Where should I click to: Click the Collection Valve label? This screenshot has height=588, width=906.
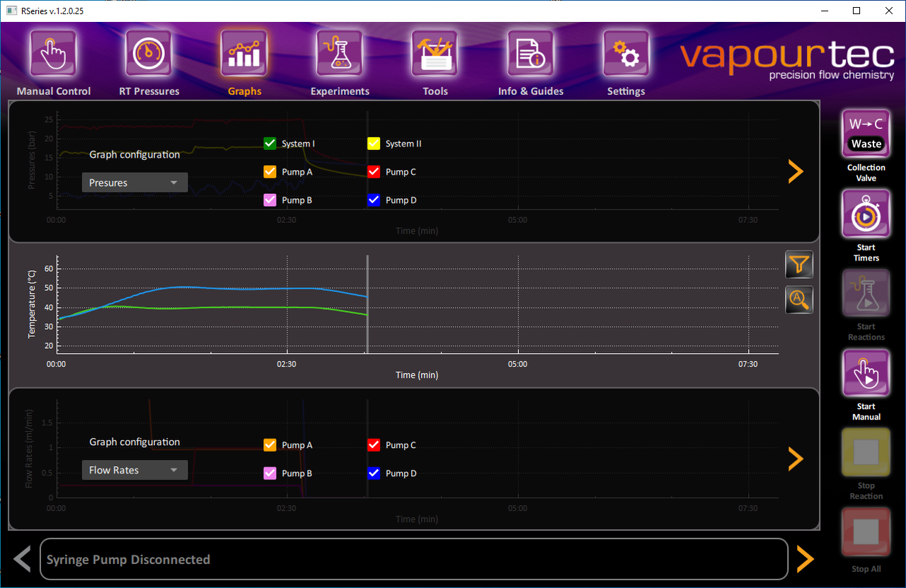[x=866, y=173]
